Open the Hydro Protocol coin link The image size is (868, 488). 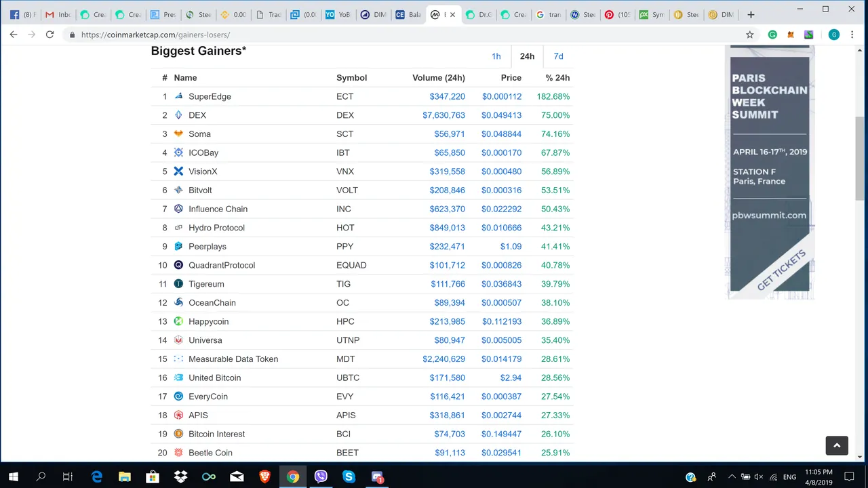[216, 228]
